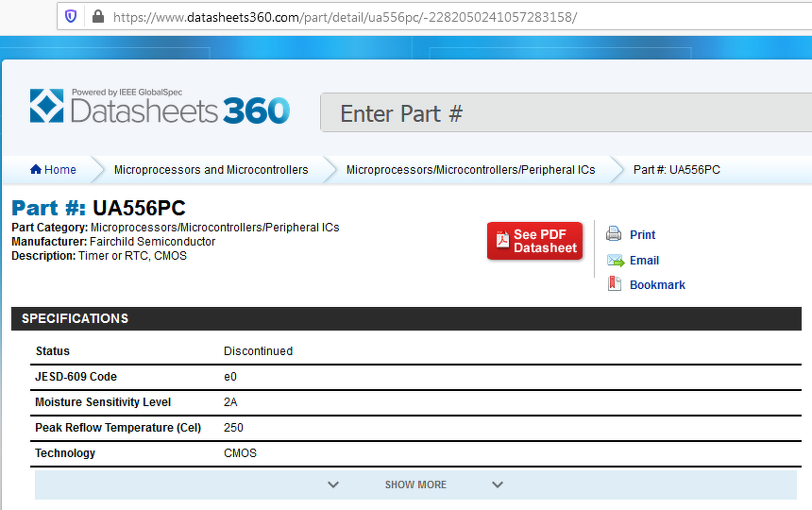Click the printer icon

(x=614, y=234)
